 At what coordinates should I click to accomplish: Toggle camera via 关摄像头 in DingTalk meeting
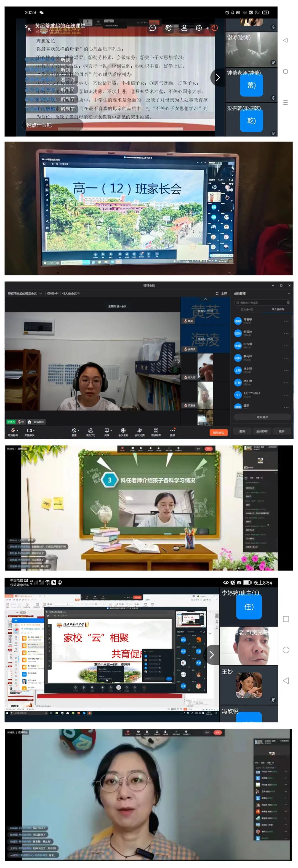tap(29, 432)
